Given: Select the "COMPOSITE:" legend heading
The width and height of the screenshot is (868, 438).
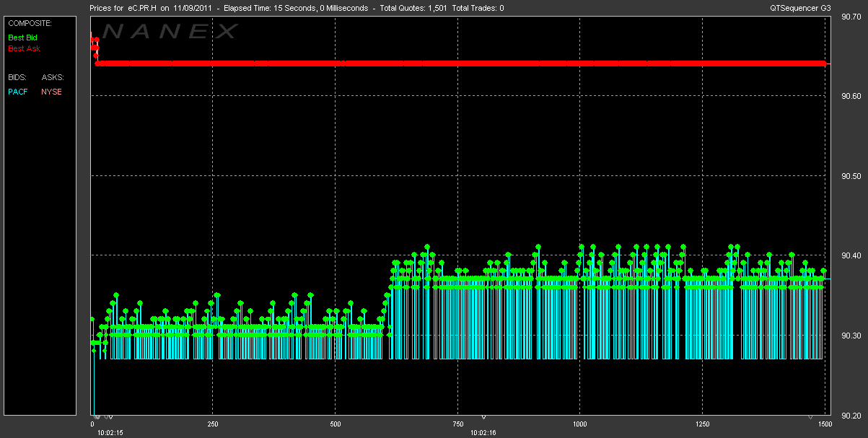Looking at the screenshot, I should coord(29,23).
